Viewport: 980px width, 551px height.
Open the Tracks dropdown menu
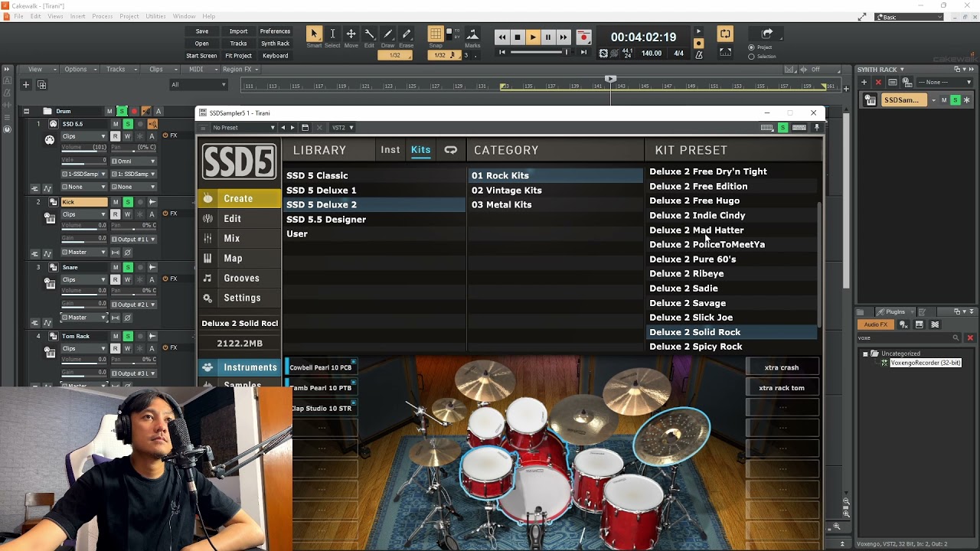[119, 70]
